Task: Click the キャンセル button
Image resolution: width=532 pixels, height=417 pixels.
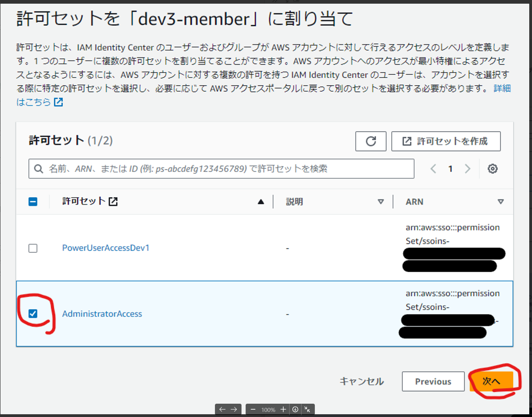Action: 362,381
